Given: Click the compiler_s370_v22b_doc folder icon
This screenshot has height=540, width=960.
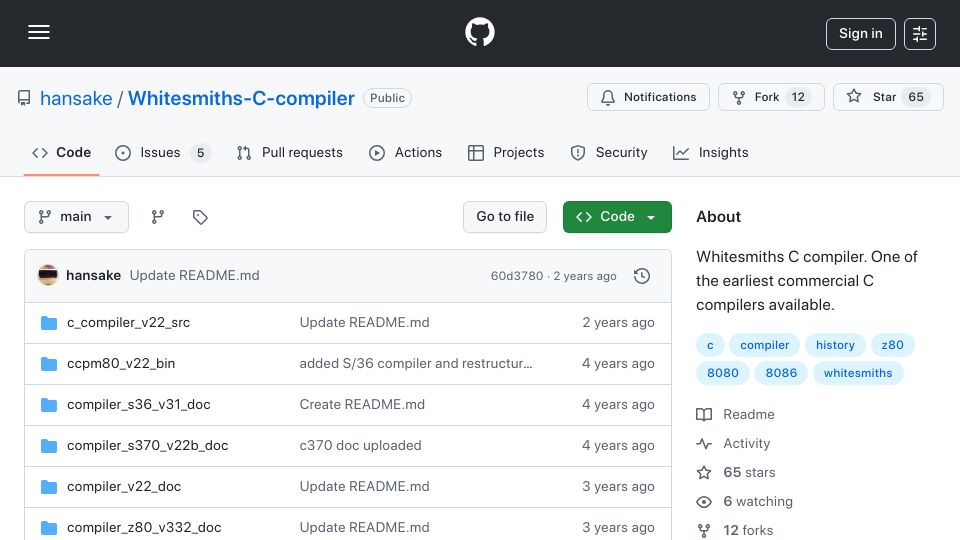Looking at the screenshot, I should (x=49, y=446).
